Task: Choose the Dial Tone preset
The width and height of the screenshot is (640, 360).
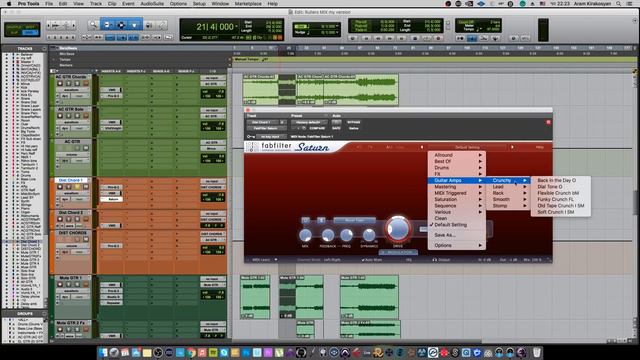Action: (561, 187)
